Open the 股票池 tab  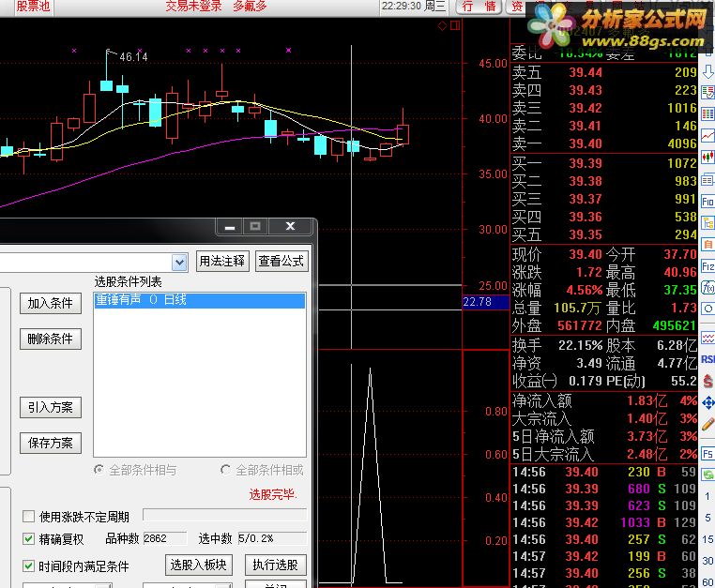(33, 7)
